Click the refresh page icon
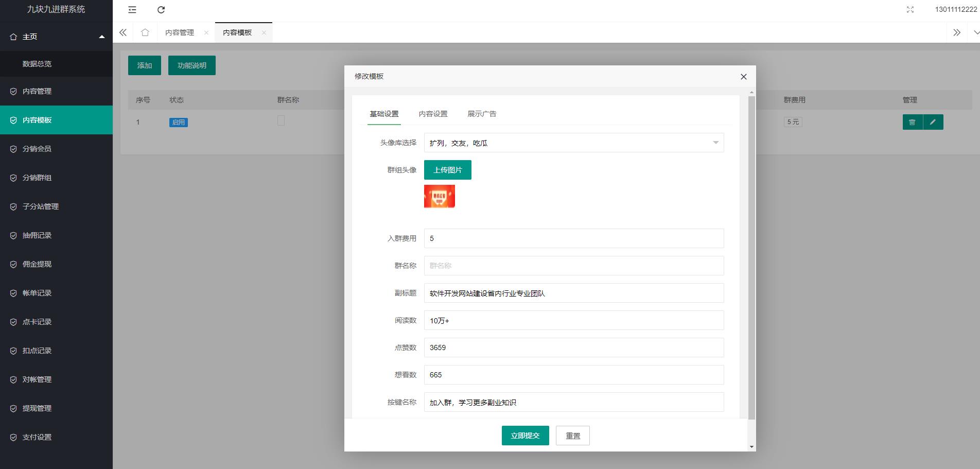Image resolution: width=980 pixels, height=469 pixels. (161, 10)
